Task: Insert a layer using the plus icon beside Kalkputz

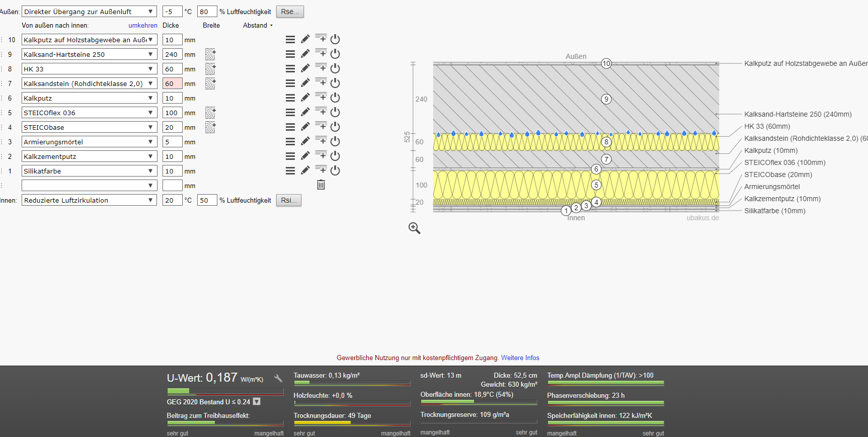Action: coord(321,97)
